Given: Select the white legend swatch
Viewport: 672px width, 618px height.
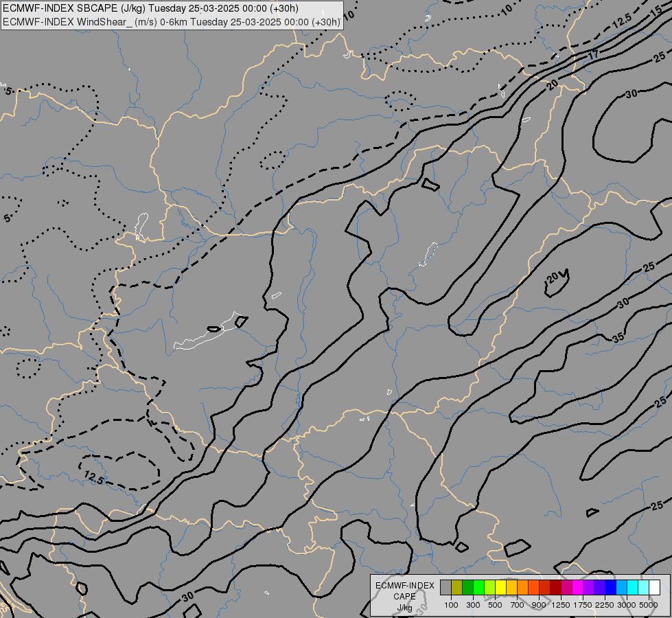Looking at the screenshot, I should click(655, 588).
